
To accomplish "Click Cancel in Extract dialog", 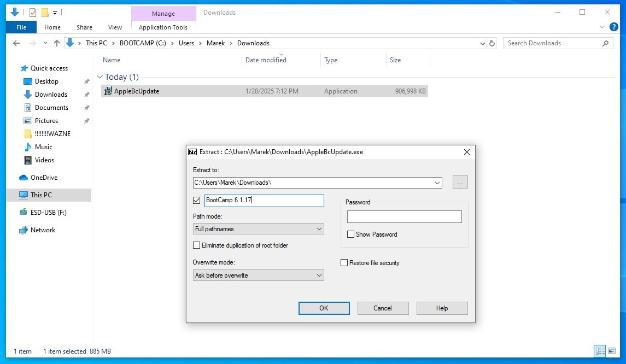I will pyautogui.click(x=383, y=308).
